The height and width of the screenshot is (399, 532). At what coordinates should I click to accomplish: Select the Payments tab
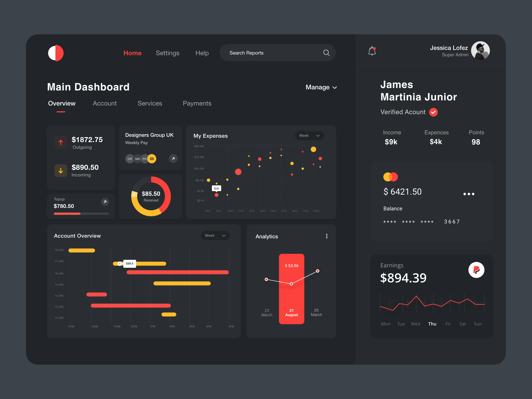point(196,103)
